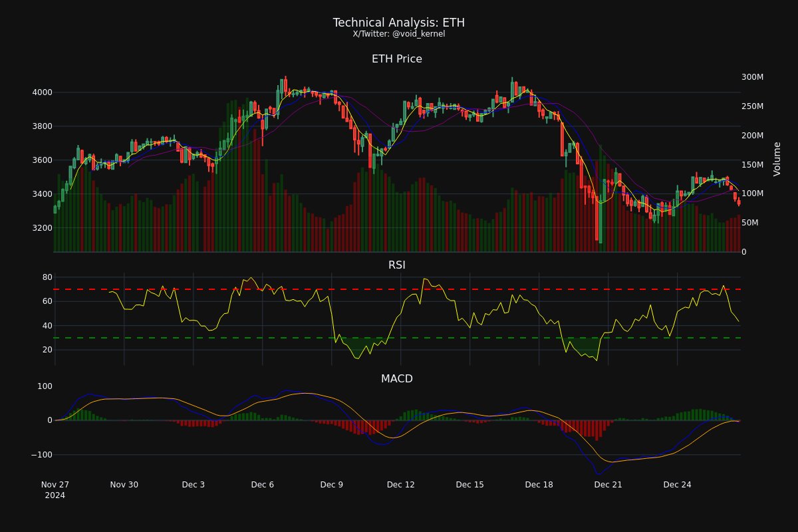Open the @void_kernel Twitter link
This screenshot has height=532, width=798.
(x=398, y=33)
